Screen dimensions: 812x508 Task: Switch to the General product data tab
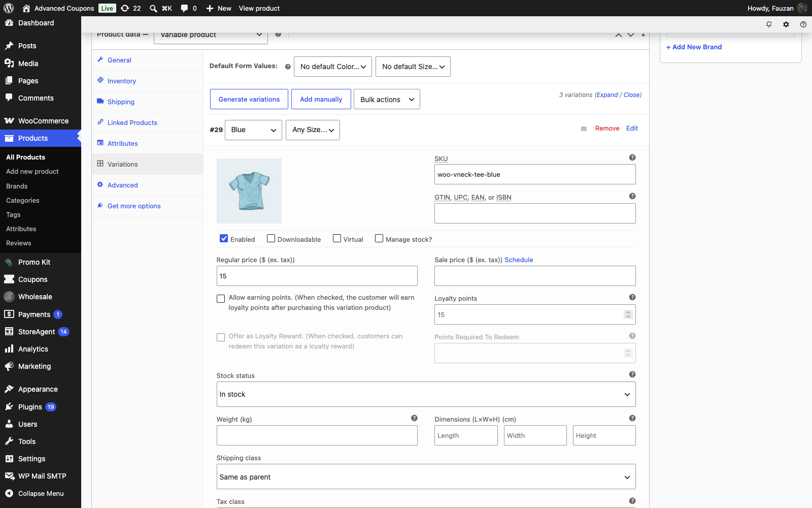coord(147,60)
